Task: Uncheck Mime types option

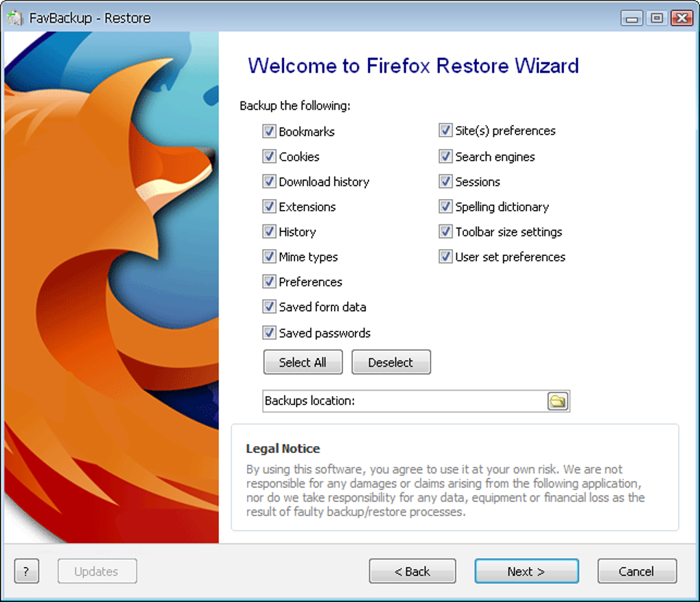Action: coord(269,256)
